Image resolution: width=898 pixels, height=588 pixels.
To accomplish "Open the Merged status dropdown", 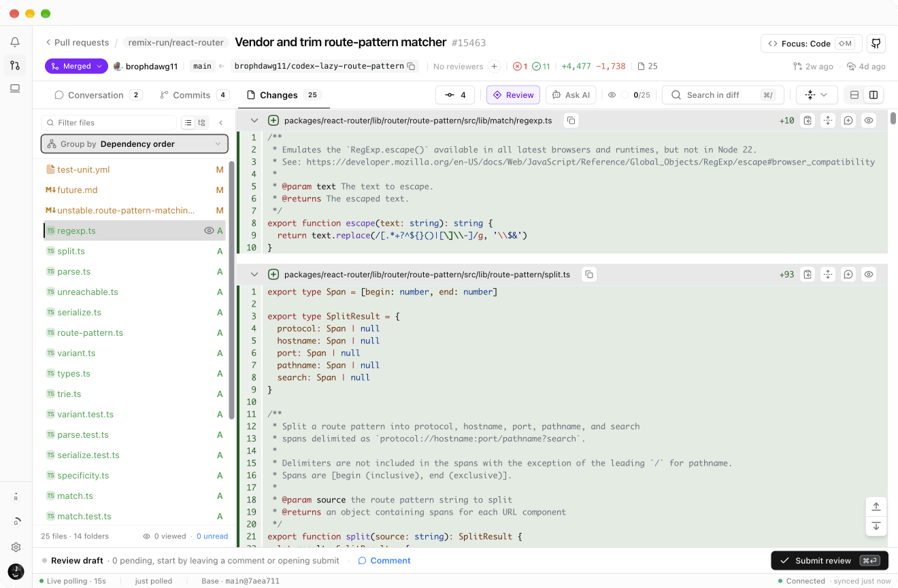I will point(76,66).
